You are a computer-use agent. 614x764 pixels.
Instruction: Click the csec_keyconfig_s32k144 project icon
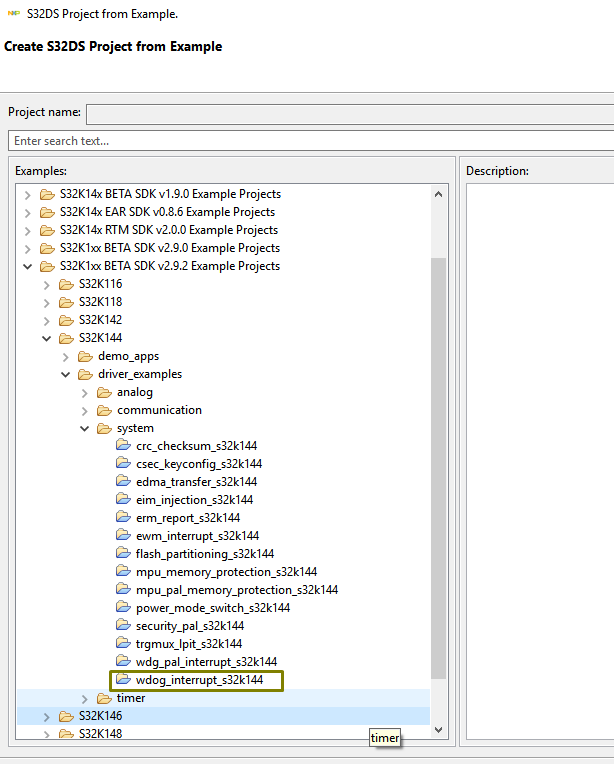pyautogui.click(x=123, y=463)
